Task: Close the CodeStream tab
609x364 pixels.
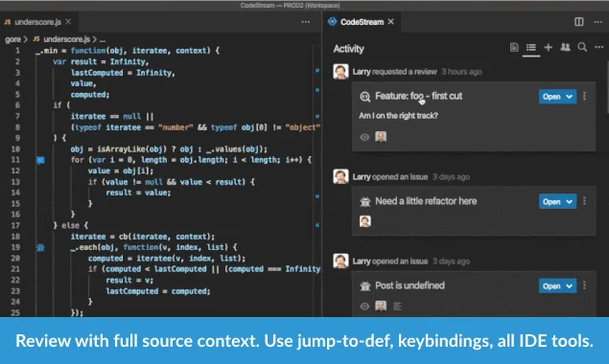Action: tap(390, 22)
